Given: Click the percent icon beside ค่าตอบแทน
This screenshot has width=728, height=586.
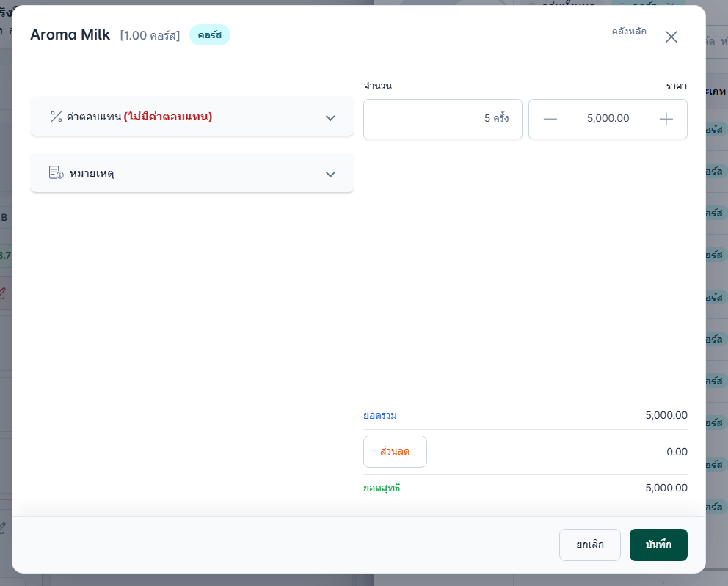Looking at the screenshot, I should pyautogui.click(x=57, y=117).
